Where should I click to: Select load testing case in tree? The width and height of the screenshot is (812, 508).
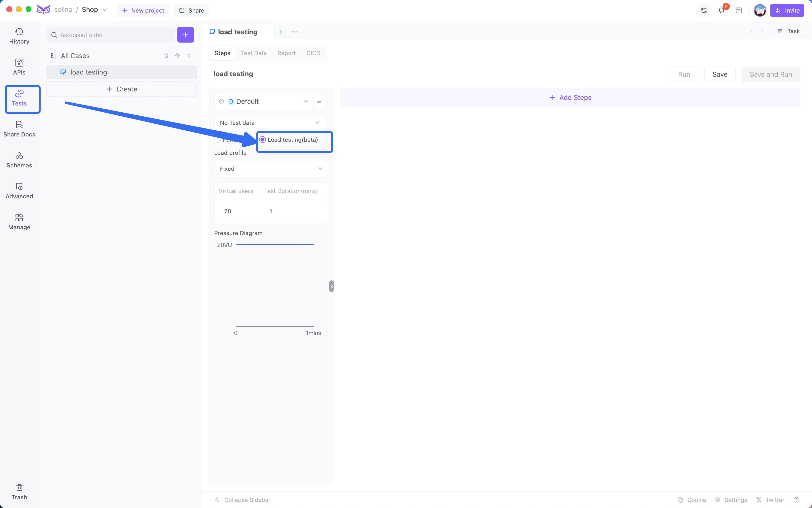[122, 72]
